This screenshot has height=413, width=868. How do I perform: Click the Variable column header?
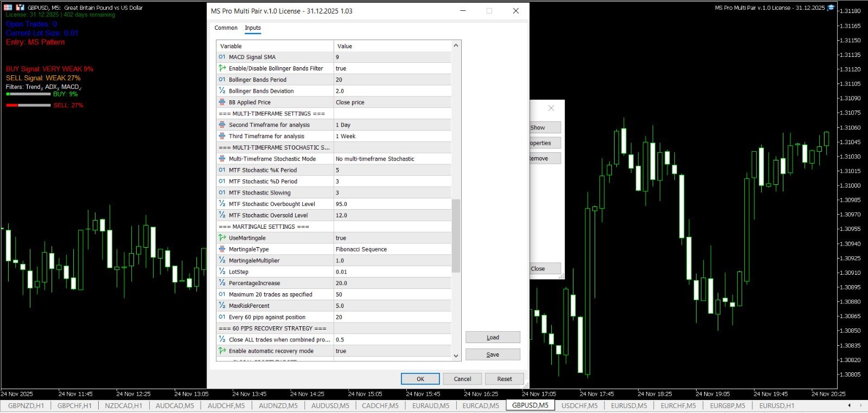[275, 46]
